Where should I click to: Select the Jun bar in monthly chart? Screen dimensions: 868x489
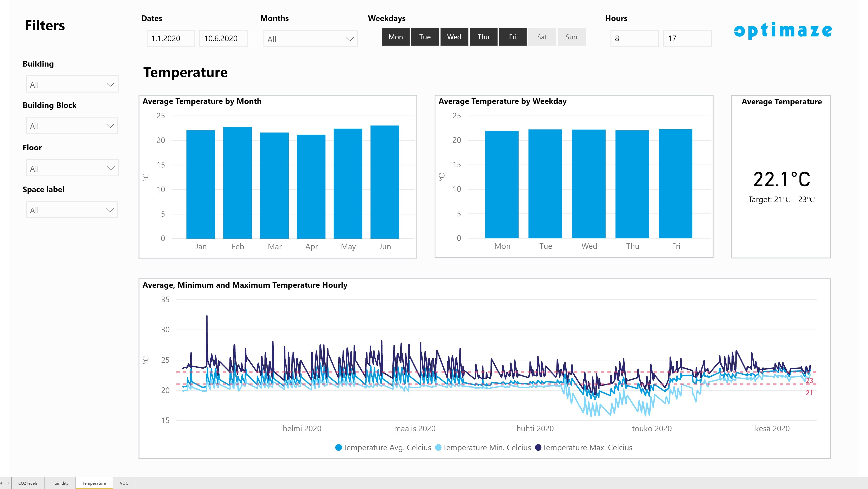pyautogui.click(x=384, y=182)
